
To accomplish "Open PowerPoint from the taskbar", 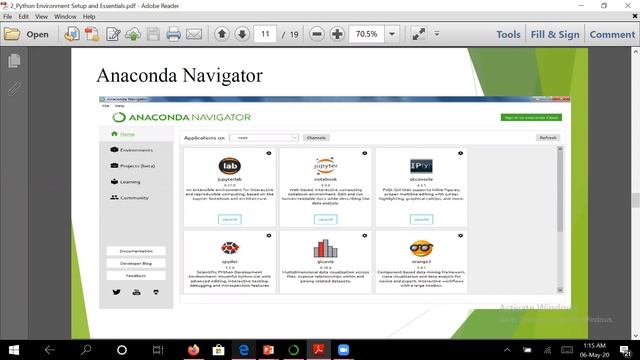I will (269, 350).
